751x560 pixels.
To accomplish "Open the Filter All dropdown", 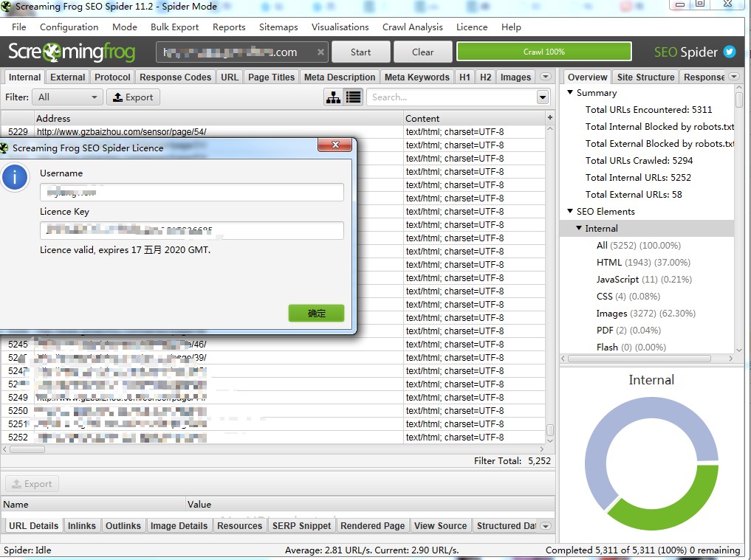I will coord(67,97).
